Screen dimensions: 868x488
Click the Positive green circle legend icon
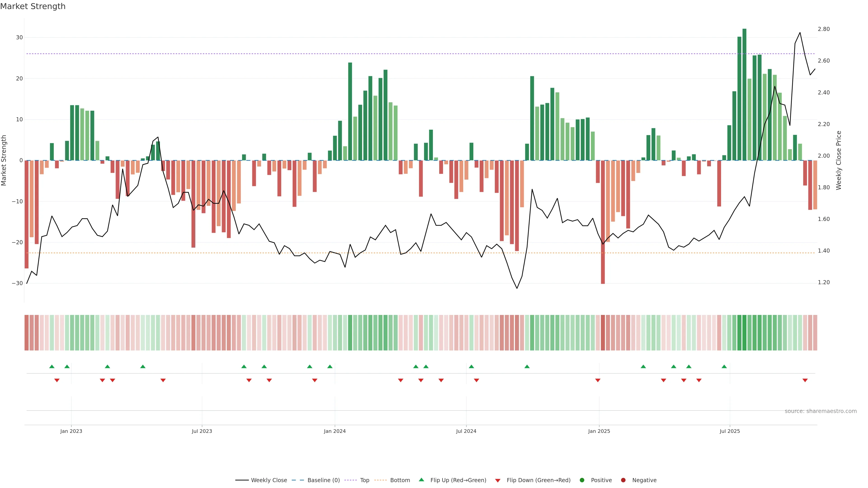click(x=582, y=480)
